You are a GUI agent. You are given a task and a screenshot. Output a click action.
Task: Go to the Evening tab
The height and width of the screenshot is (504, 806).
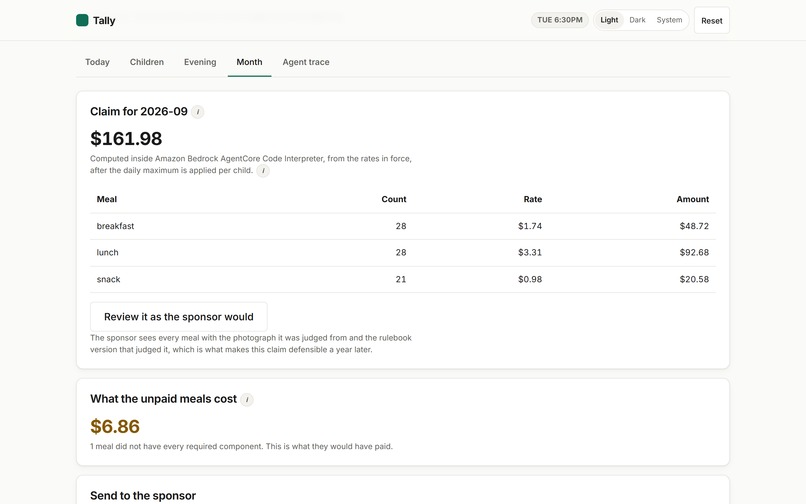pyautogui.click(x=200, y=62)
